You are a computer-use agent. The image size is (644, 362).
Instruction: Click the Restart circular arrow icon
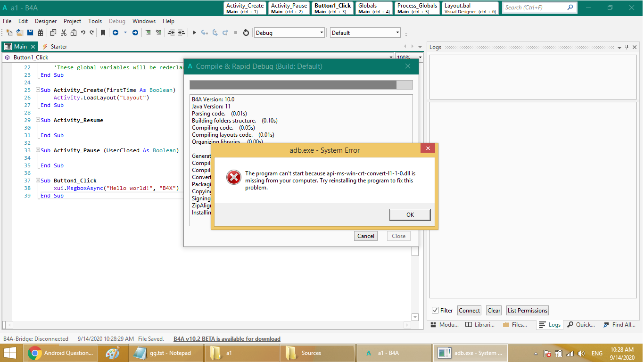pyautogui.click(x=246, y=33)
